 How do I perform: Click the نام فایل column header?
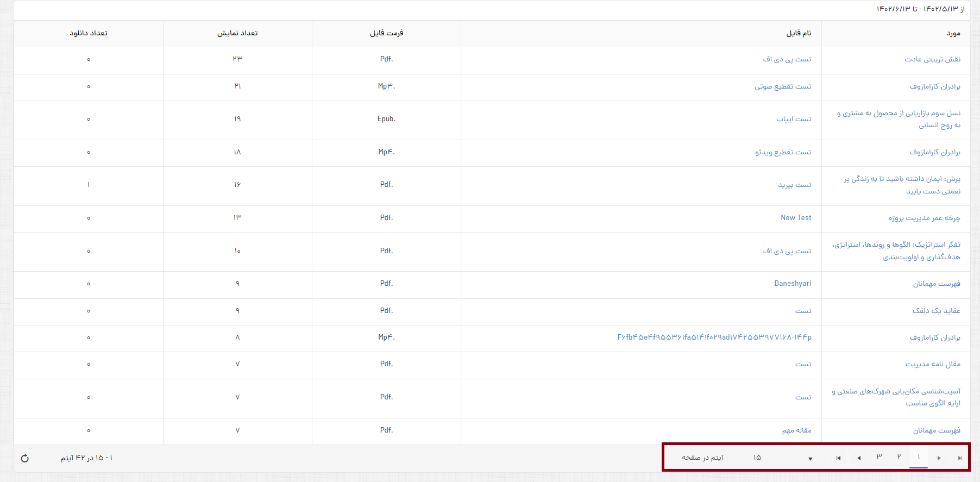pyautogui.click(x=799, y=33)
